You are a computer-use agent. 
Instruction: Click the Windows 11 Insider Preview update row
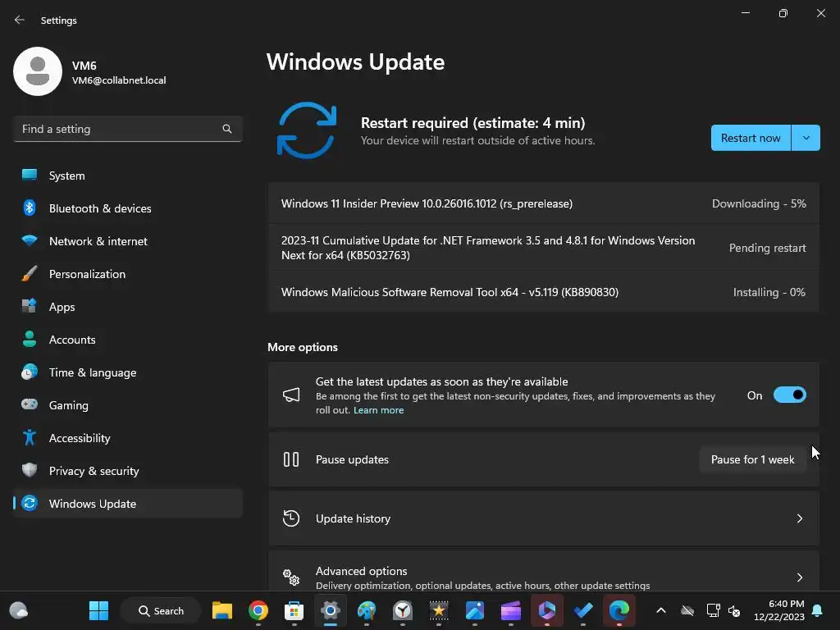543,203
